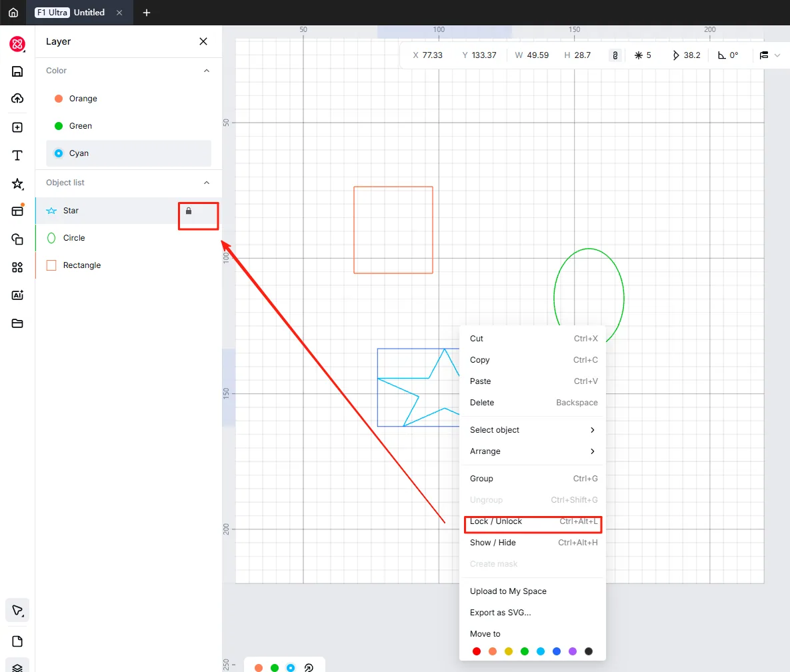790x672 pixels.
Task: Open the templates panel icon
Action: coord(17,211)
